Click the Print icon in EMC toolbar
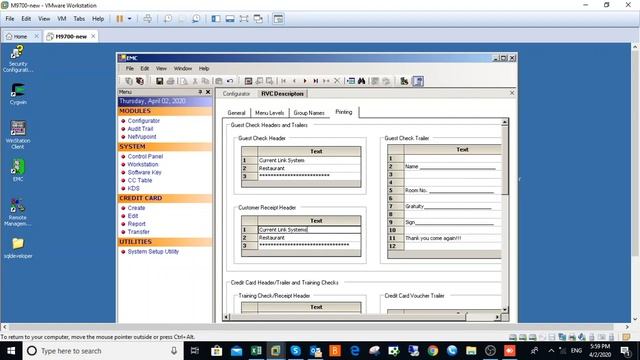The height and width of the screenshot is (360, 640). [x=171, y=81]
